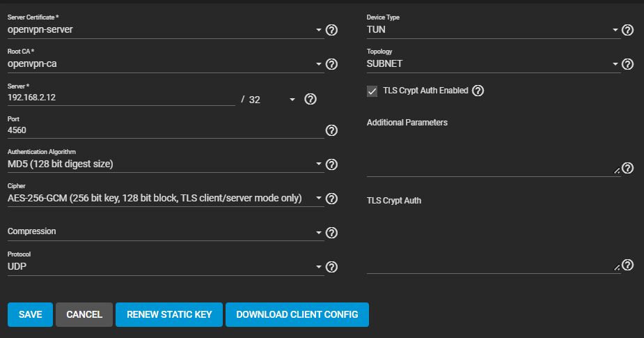The height and width of the screenshot is (338, 644).
Task: Open help beside TLS Crypt Auth Enabled
Action: tap(478, 91)
